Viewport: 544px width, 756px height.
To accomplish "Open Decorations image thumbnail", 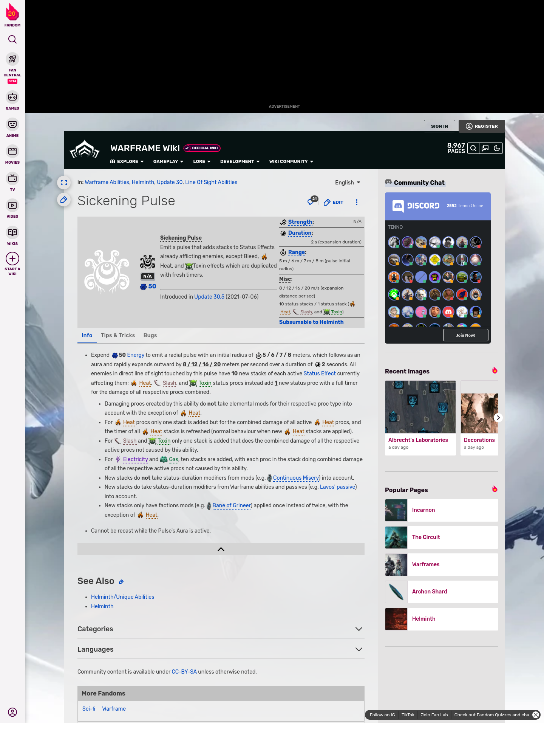I will (x=480, y=413).
